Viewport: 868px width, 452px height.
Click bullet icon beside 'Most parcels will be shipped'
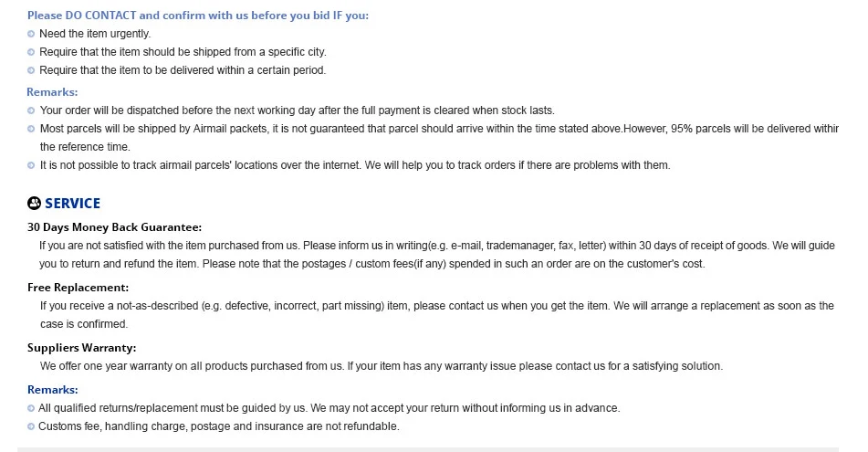(31, 129)
